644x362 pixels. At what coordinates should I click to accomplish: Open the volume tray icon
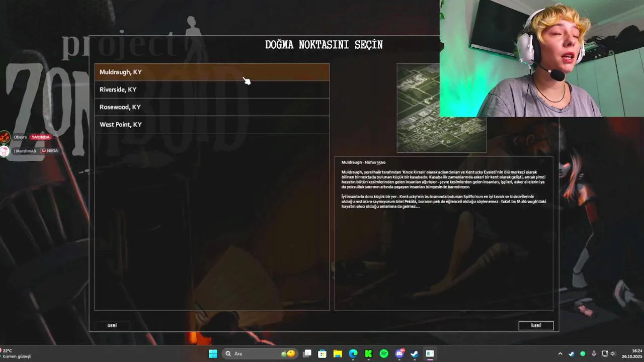point(613,353)
